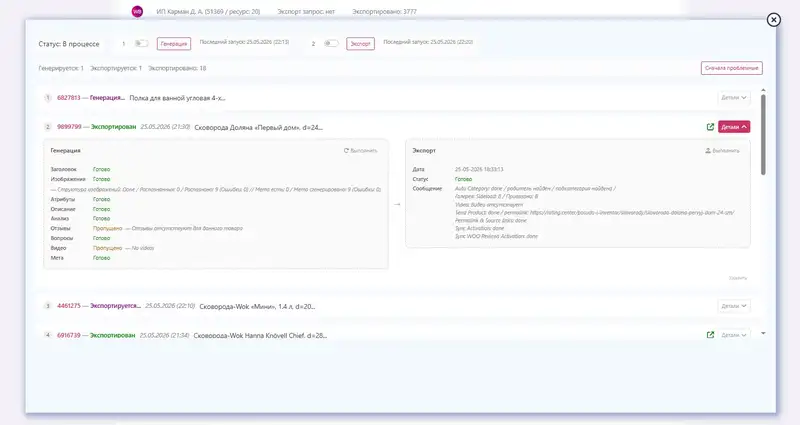The width and height of the screenshot is (800, 425).
Task: Click 'Экспорт запрос: нет' in background page
Action: [306, 11]
